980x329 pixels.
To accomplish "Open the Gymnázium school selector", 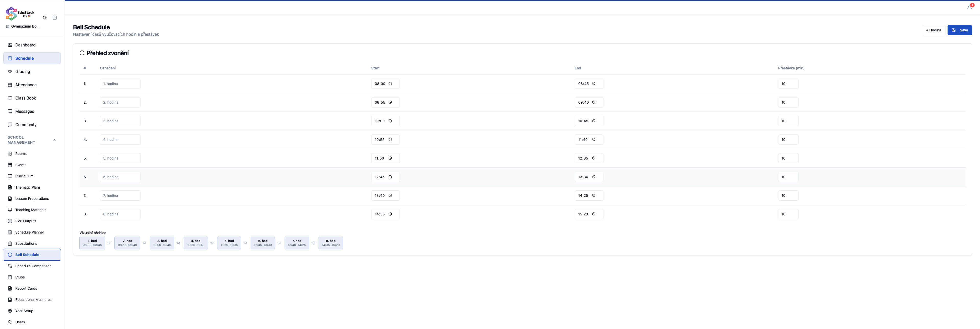I will point(23,26).
